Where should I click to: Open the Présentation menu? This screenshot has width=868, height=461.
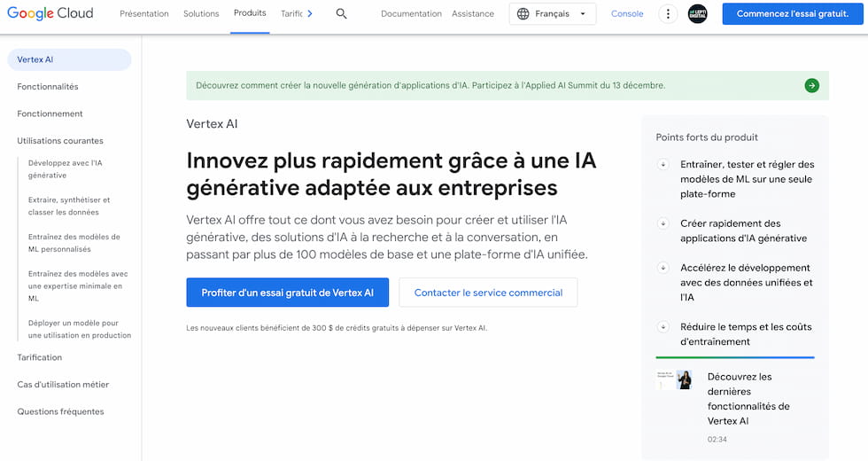[143, 14]
